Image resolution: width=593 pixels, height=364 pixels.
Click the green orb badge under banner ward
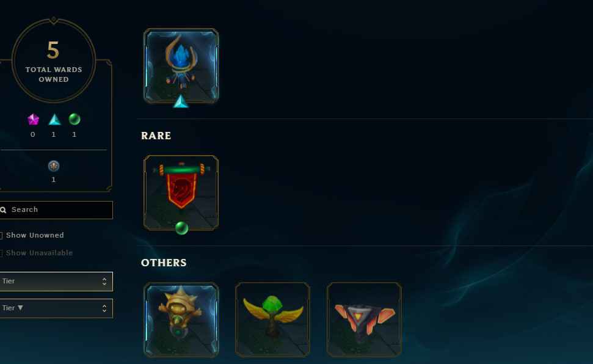(x=181, y=228)
